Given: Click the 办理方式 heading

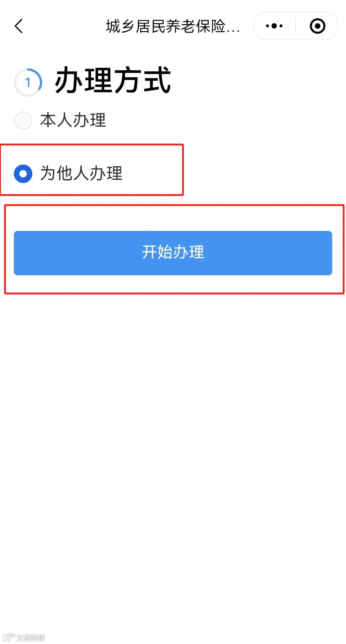Looking at the screenshot, I should click(113, 81).
